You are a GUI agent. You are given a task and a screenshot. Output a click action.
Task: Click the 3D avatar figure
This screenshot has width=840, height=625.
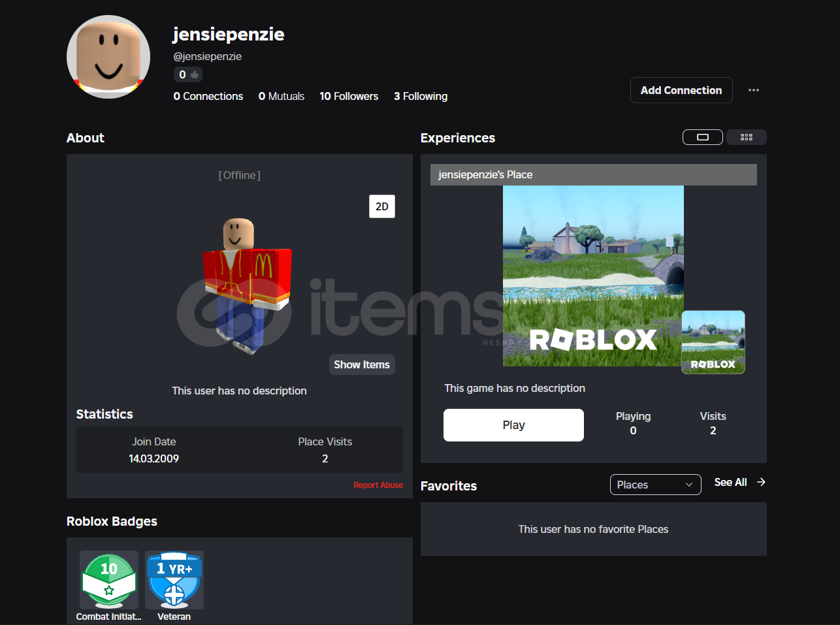tap(246, 285)
